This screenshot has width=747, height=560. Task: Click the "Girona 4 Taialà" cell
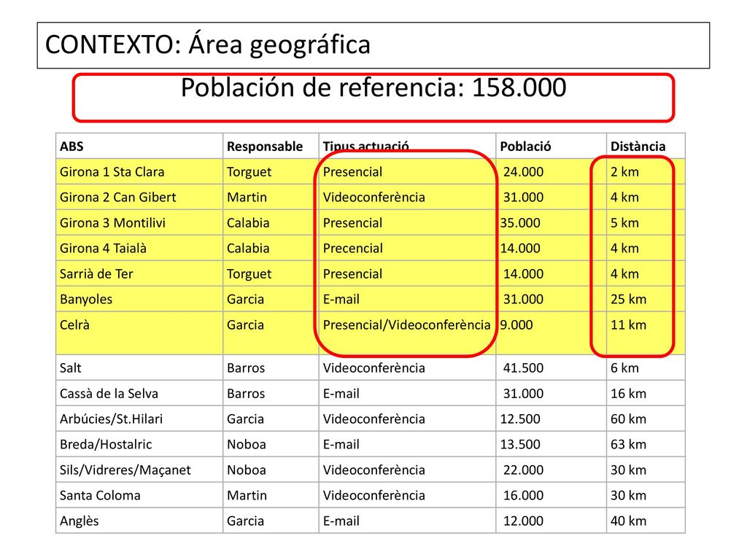point(103,248)
